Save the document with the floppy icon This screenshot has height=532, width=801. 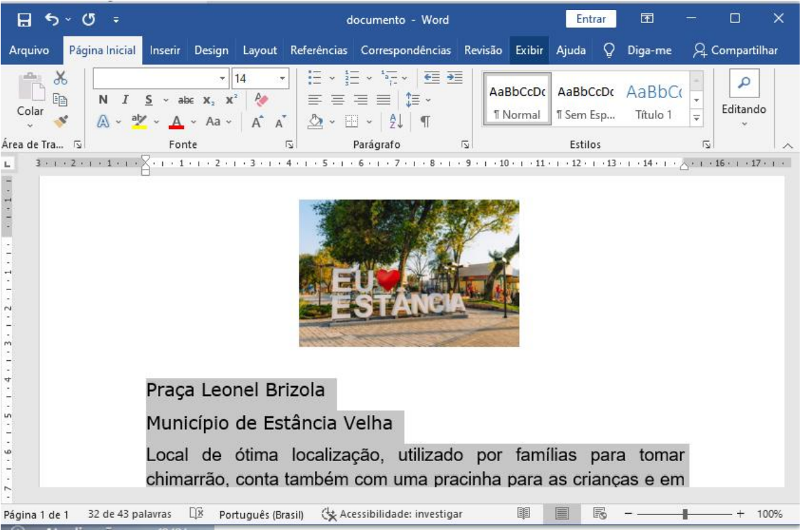(x=24, y=20)
